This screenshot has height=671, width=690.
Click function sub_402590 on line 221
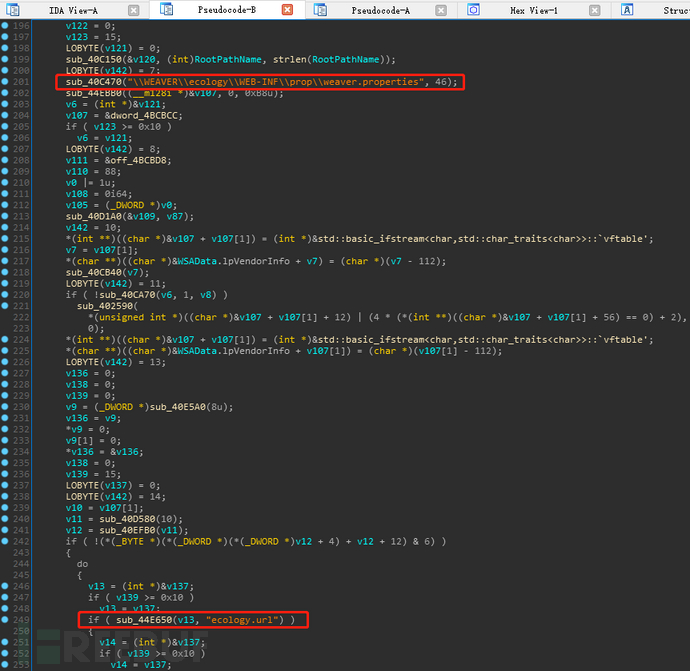[x=105, y=306]
